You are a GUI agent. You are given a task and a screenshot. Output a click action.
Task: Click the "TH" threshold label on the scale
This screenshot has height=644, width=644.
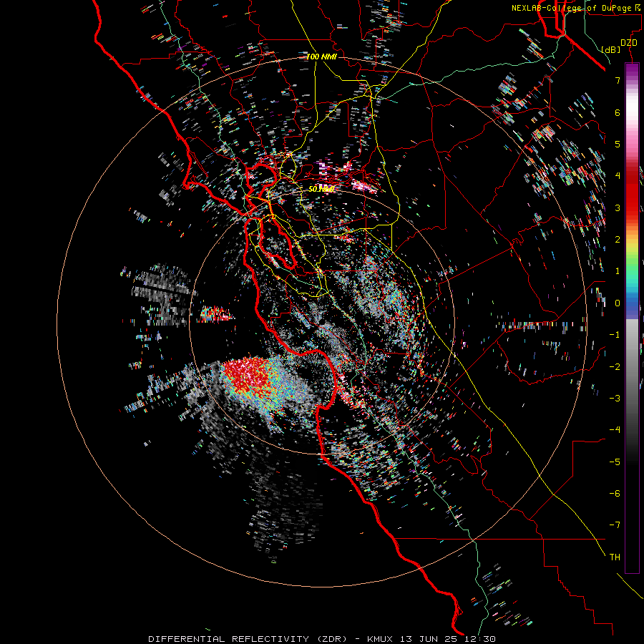[615, 557]
